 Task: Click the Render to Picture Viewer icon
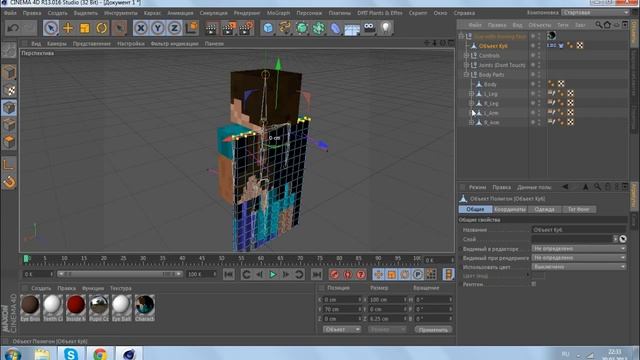point(229,28)
